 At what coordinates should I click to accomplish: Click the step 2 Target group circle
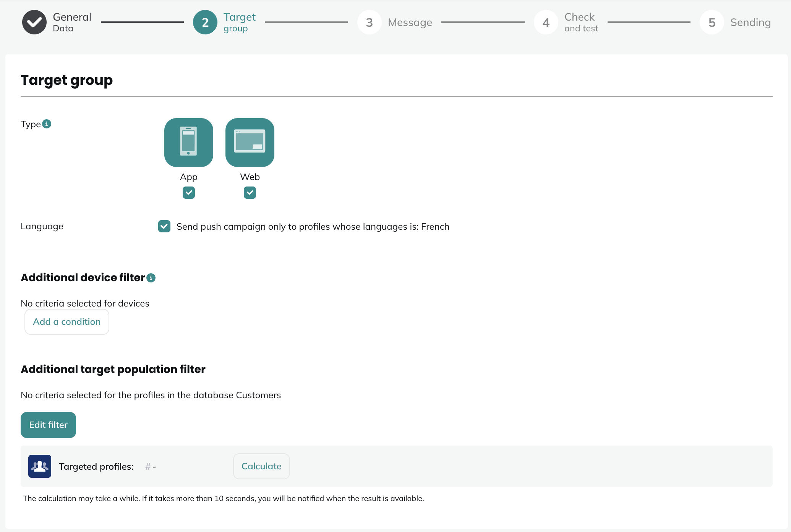pos(205,22)
